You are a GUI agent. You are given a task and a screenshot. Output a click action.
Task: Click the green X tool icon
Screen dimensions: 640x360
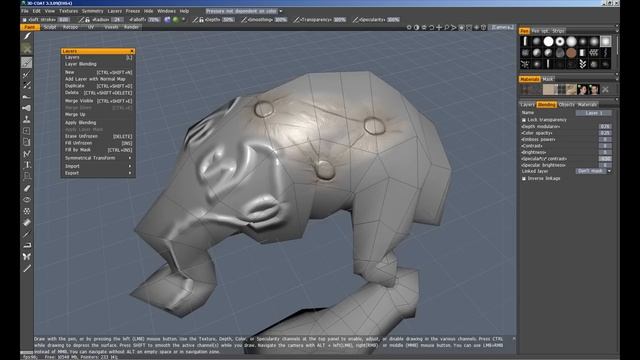(27, 49)
